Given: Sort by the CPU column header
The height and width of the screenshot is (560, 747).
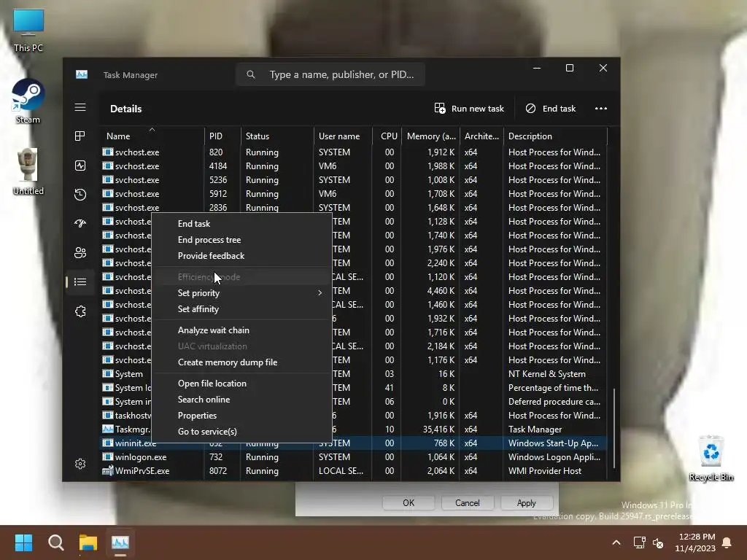Looking at the screenshot, I should pyautogui.click(x=387, y=136).
